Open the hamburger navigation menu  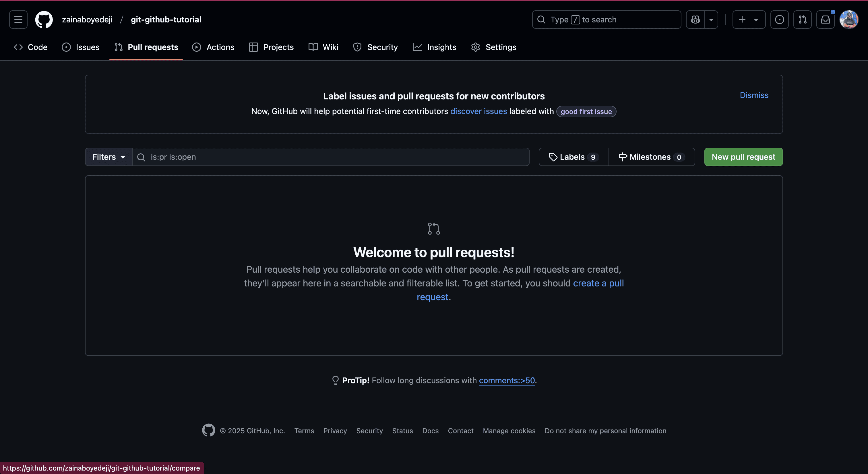(18, 20)
